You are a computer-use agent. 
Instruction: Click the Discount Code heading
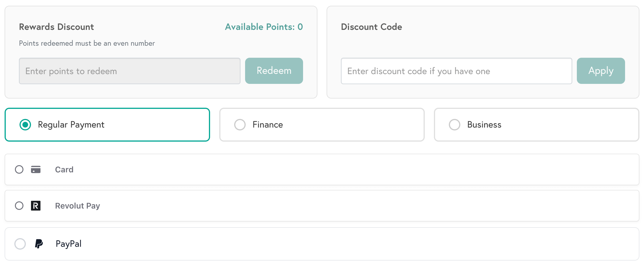[371, 27]
